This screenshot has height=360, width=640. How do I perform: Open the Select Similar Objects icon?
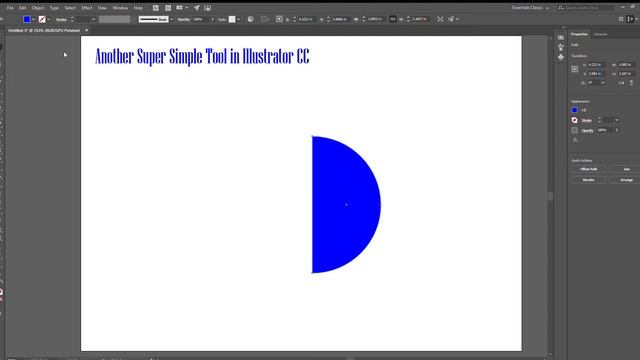(x=453, y=19)
